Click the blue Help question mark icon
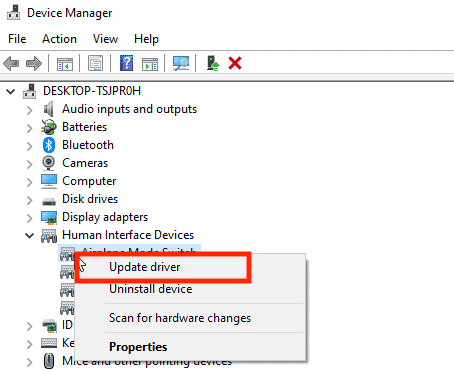 (126, 63)
